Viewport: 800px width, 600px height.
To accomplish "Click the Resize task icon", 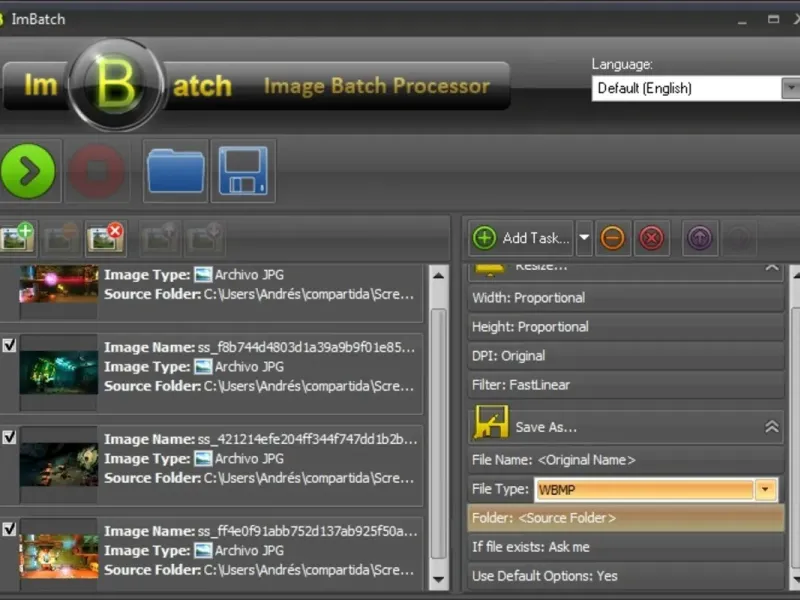I will tap(490, 269).
